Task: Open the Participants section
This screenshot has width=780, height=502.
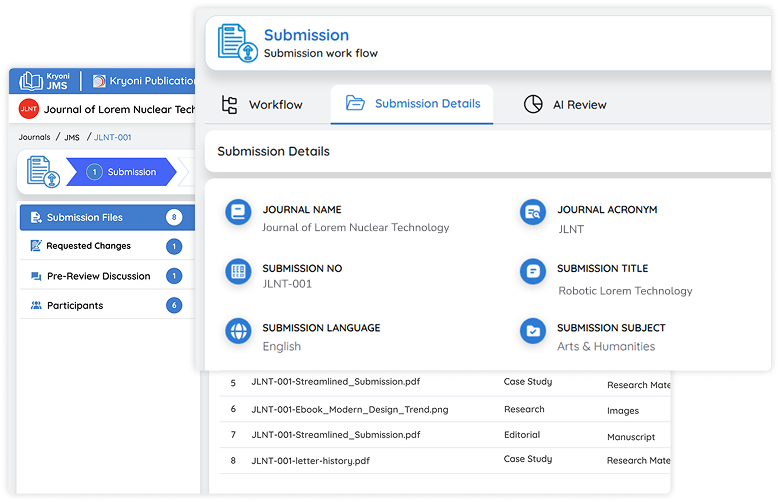Action: point(74,306)
